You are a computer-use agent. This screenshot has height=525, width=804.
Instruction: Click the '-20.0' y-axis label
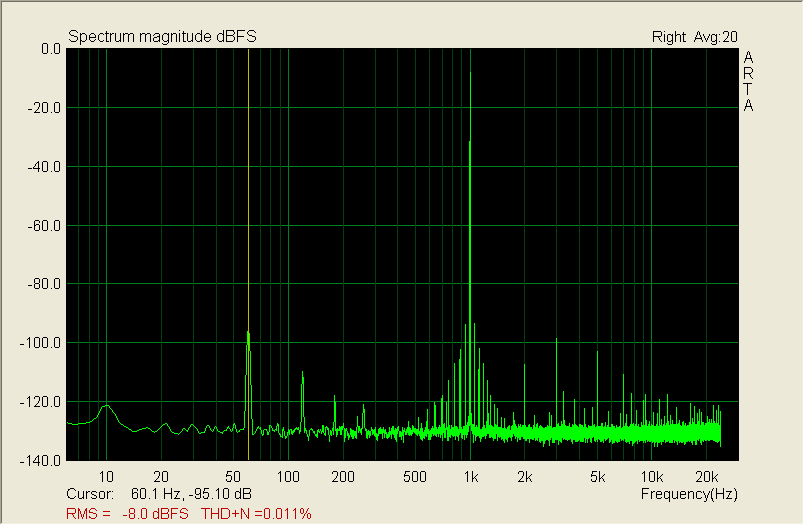pyautogui.click(x=44, y=108)
